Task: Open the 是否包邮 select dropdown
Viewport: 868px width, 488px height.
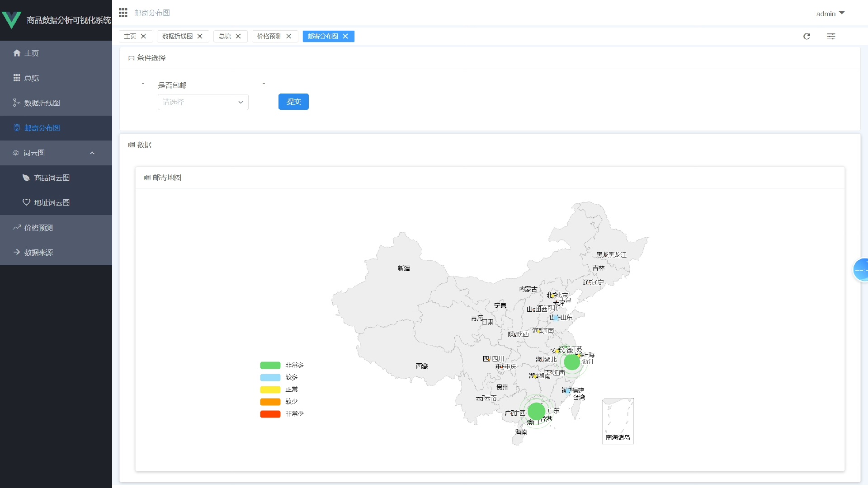Action: (203, 102)
